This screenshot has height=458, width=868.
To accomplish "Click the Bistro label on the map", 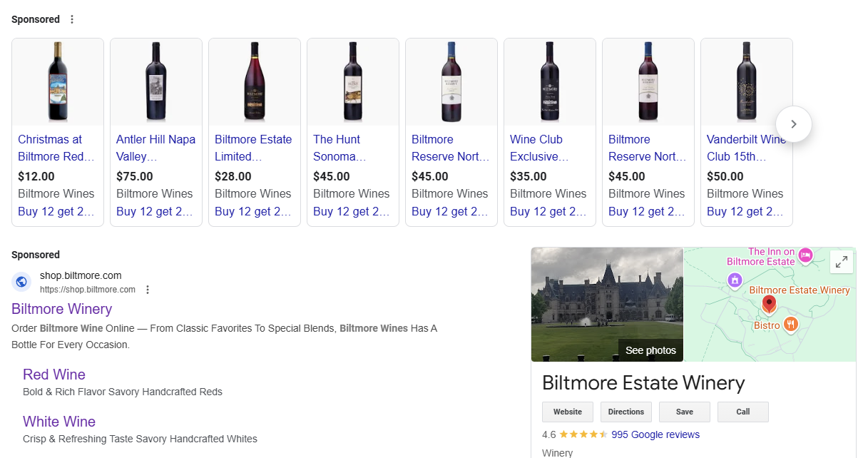I will (767, 325).
